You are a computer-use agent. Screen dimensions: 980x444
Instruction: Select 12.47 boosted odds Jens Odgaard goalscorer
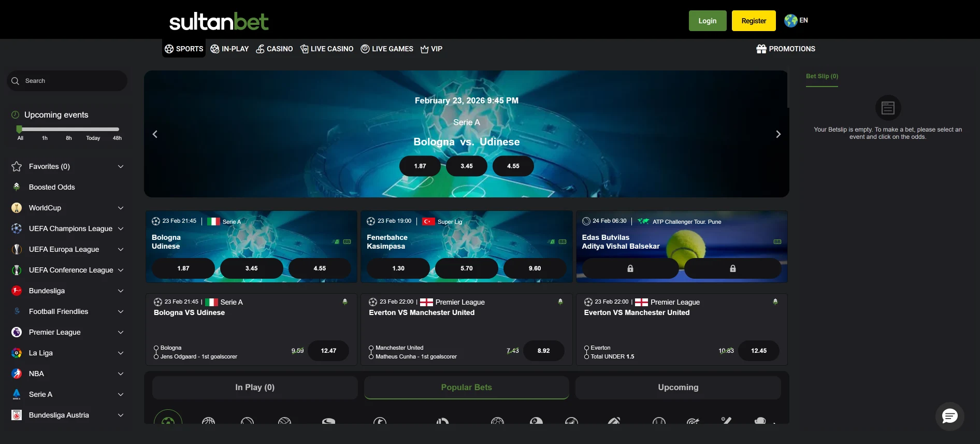(x=328, y=351)
